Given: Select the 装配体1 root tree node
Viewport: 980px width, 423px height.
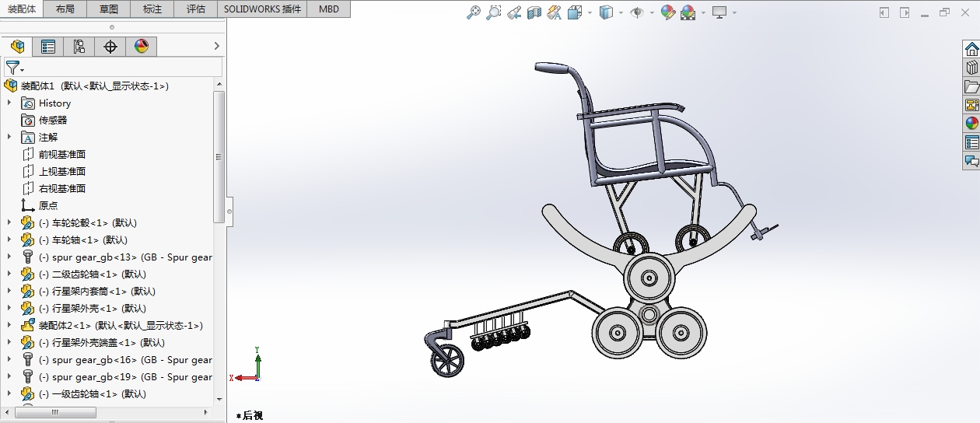Looking at the screenshot, I should 86,86.
